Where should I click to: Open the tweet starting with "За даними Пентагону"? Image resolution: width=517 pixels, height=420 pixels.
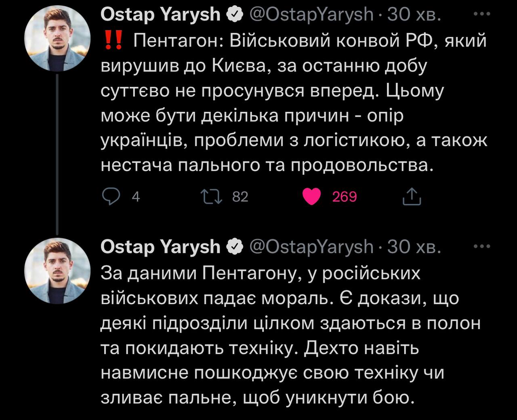290,335
